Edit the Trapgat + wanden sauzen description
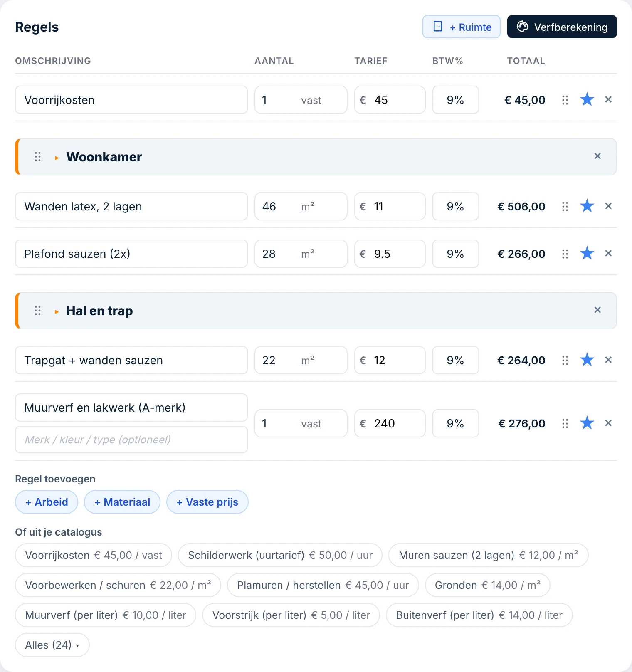The height and width of the screenshot is (672, 632). point(131,360)
